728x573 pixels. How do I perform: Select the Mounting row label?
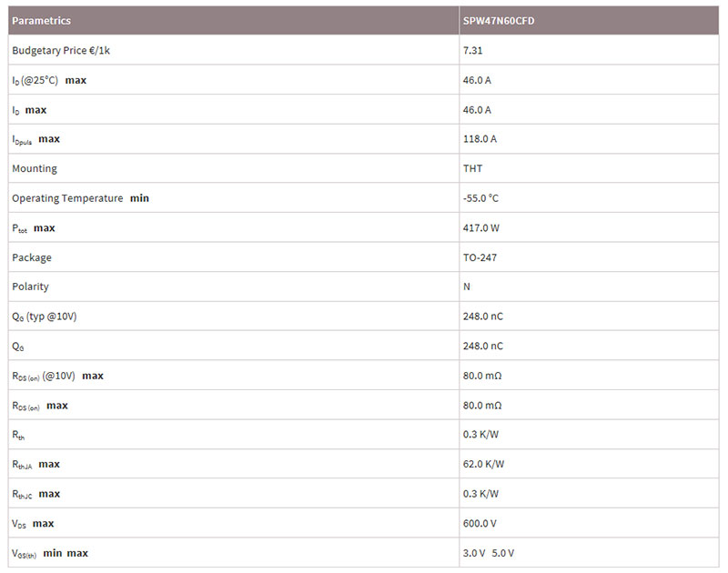coord(35,169)
